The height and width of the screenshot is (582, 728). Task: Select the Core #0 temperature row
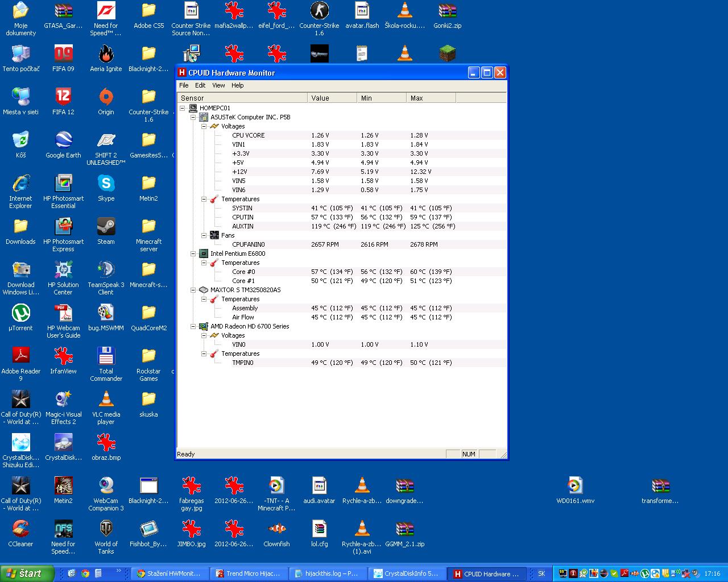341,272
